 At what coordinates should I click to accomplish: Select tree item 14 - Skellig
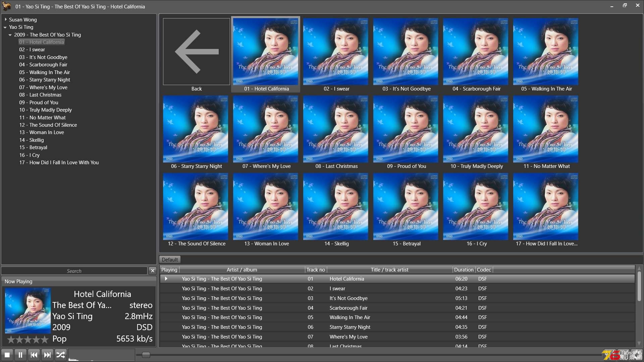click(32, 140)
